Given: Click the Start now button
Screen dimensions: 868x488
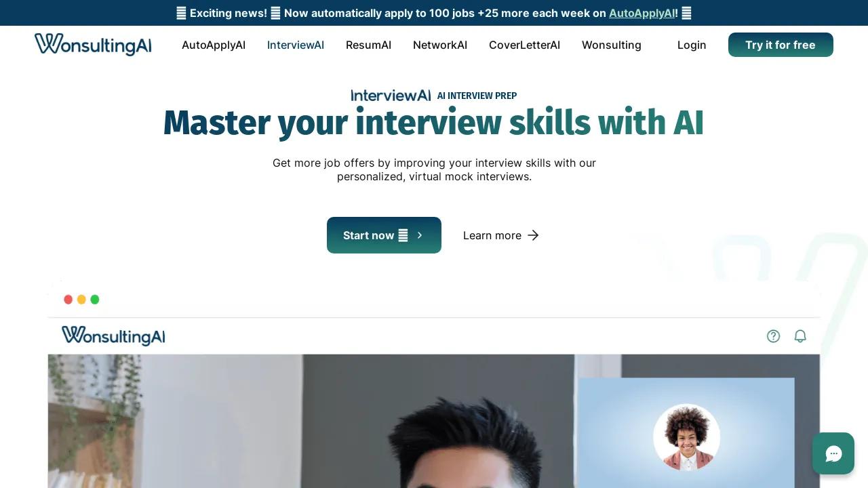Looking at the screenshot, I should 384,235.
